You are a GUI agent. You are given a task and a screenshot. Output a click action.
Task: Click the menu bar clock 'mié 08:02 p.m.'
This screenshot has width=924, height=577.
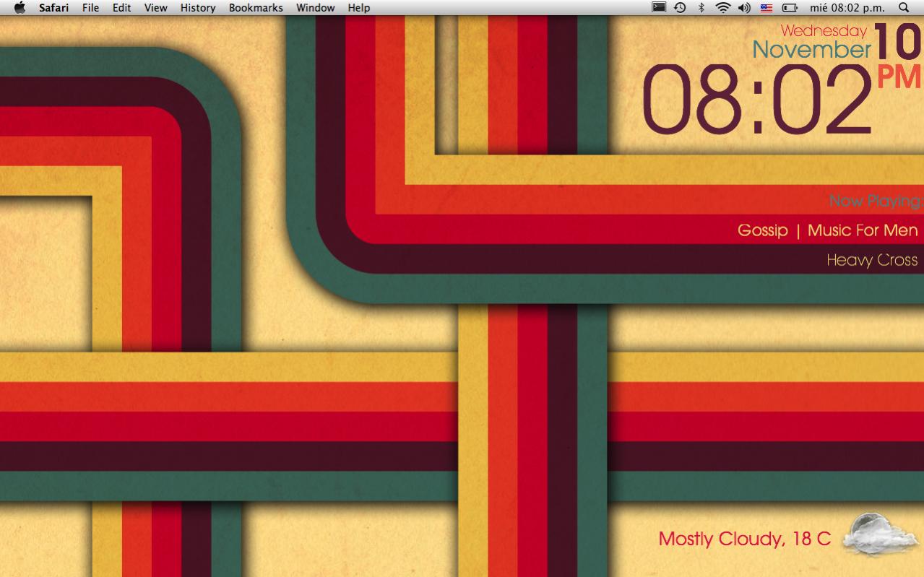(x=847, y=7)
